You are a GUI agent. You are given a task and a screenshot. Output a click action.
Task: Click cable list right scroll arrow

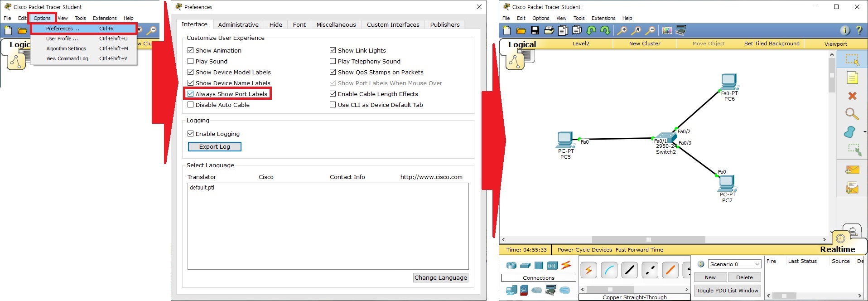(x=686, y=289)
